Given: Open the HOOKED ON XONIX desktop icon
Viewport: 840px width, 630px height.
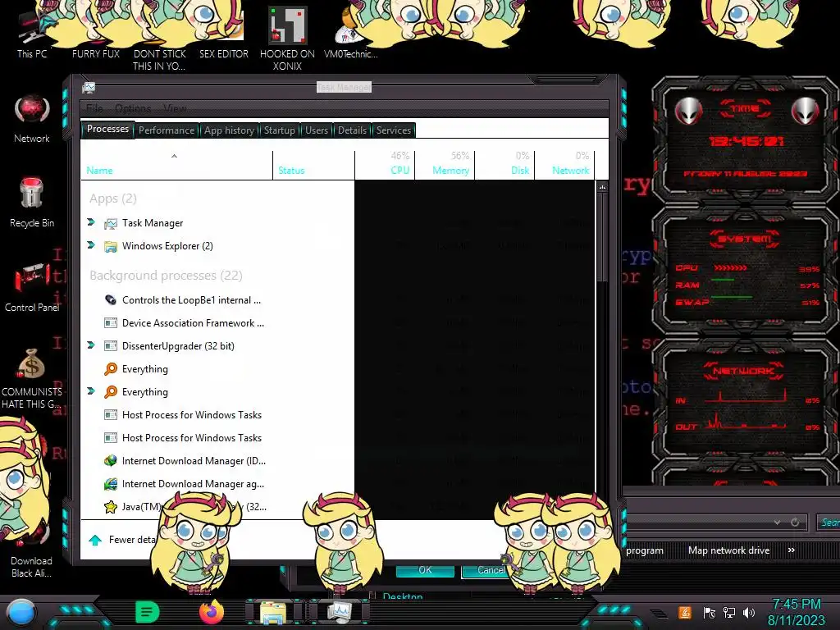Looking at the screenshot, I should point(287,38).
